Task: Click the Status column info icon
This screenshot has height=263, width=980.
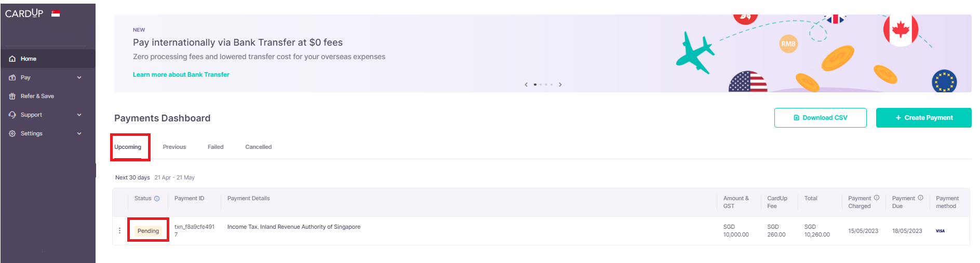Action: tap(157, 199)
